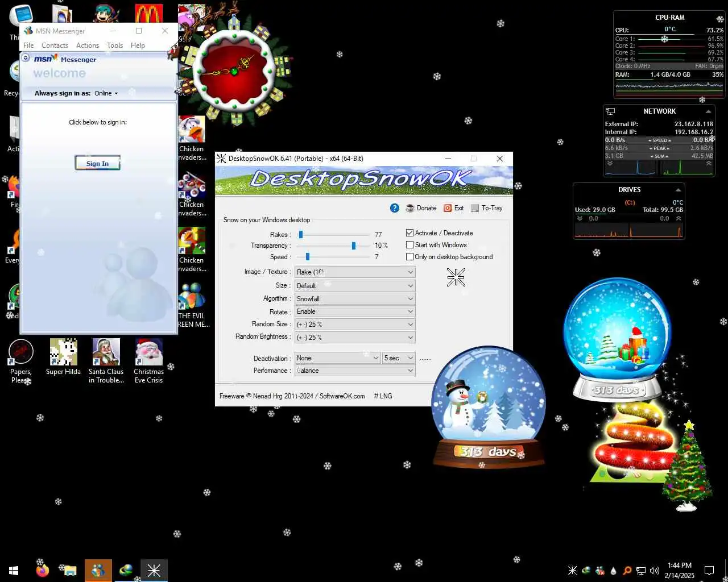Click the Speed slider handle
This screenshot has height=582, width=728.
[x=308, y=257]
